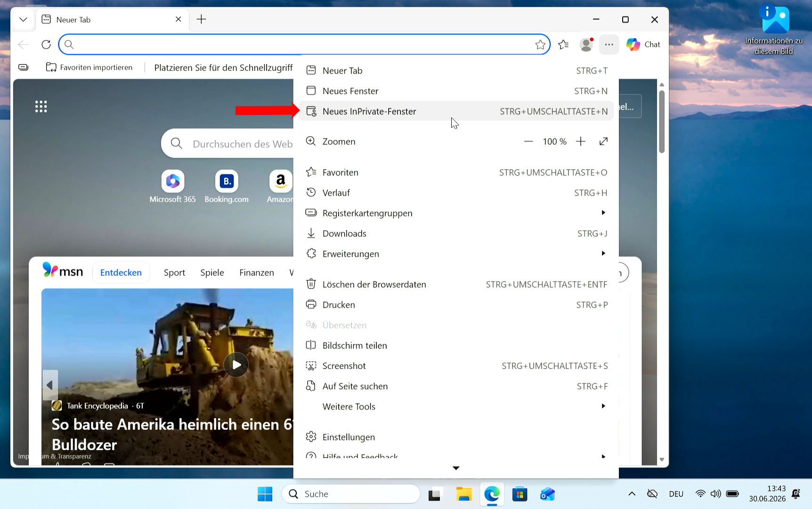
Task: Expand Registerkartengruppen submenu
Action: pos(456,213)
